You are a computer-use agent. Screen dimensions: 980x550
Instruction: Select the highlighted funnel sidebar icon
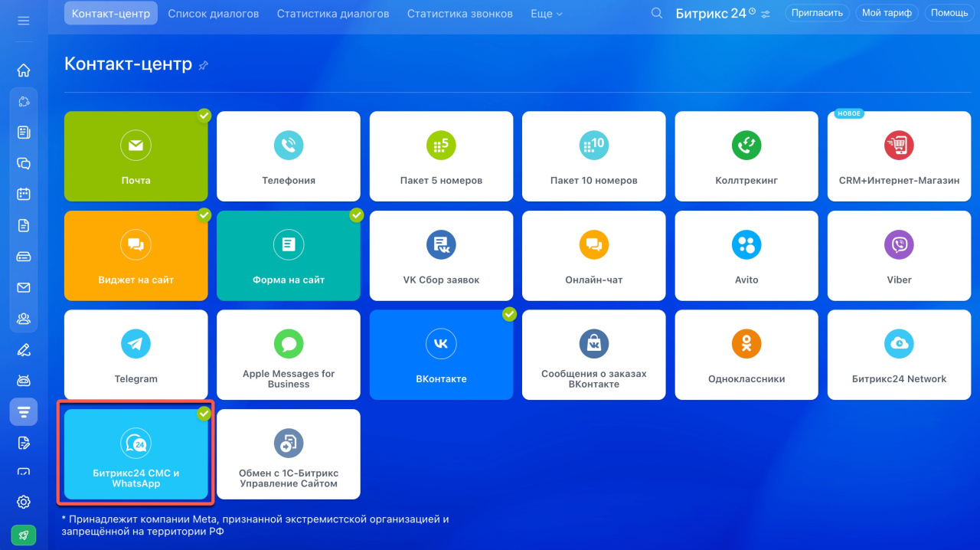24,412
